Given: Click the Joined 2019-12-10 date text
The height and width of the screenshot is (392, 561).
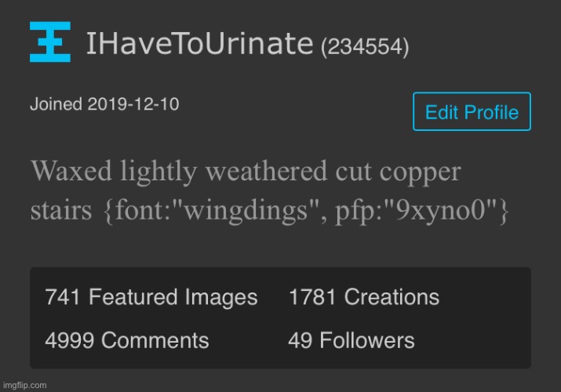Looking at the screenshot, I should pos(104,104).
